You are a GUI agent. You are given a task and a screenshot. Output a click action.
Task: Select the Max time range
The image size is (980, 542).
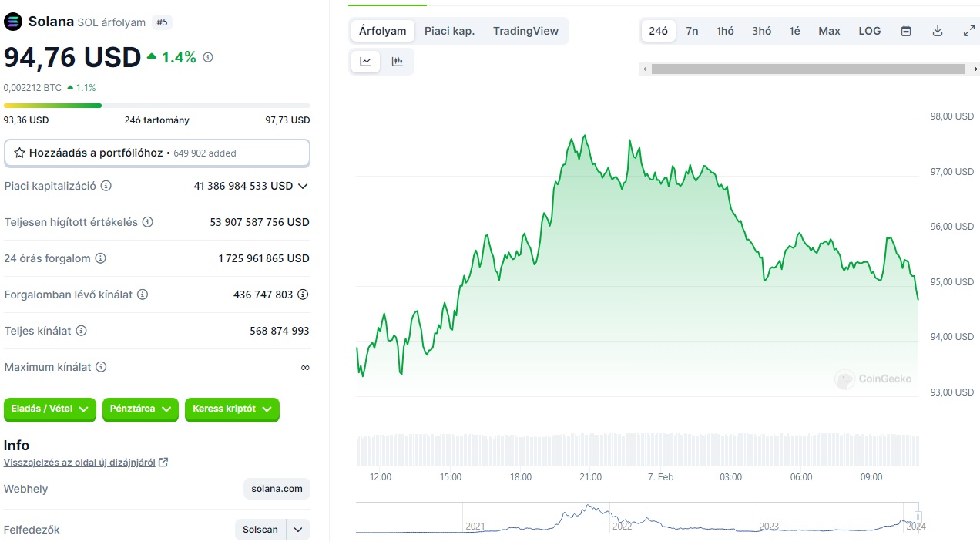pos(829,31)
